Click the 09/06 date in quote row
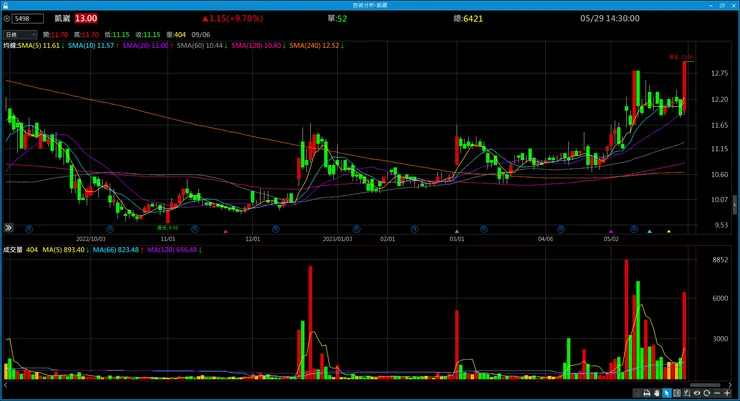Image resolution: width=740 pixels, height=401 pixels. point(201,35)
